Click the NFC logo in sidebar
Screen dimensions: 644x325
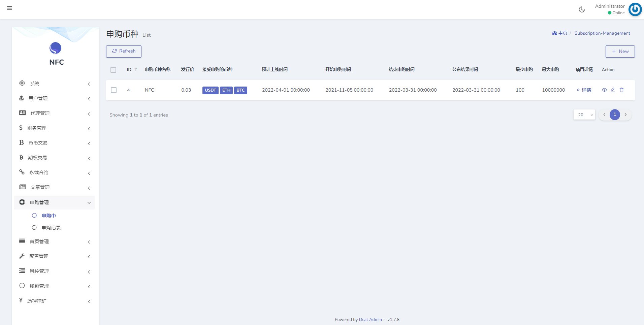point(56,48)
